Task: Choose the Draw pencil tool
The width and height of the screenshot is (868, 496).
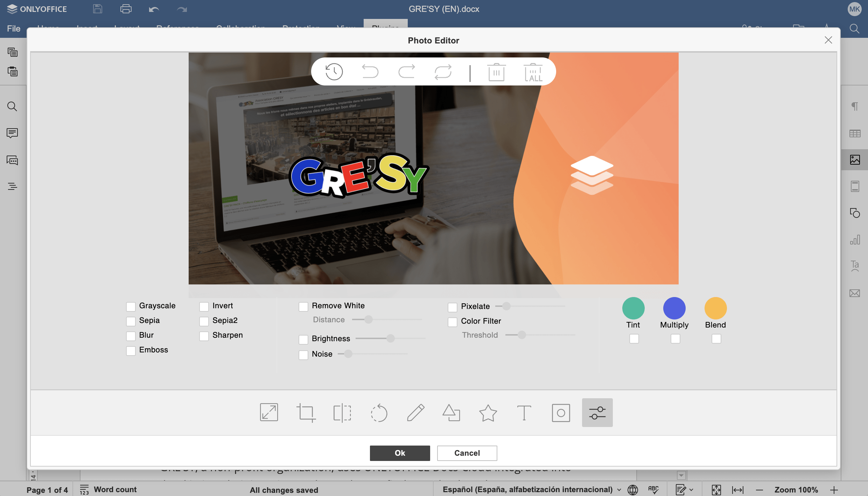Action: (415, 413)
